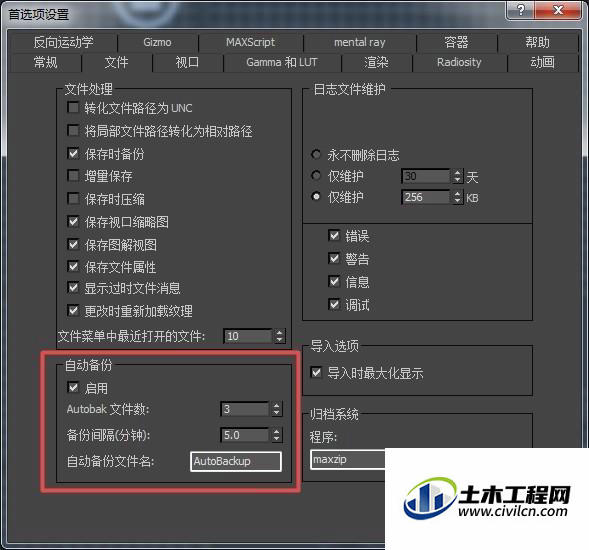Toggle 调试 log checkbox

click(x=334, y=304)
